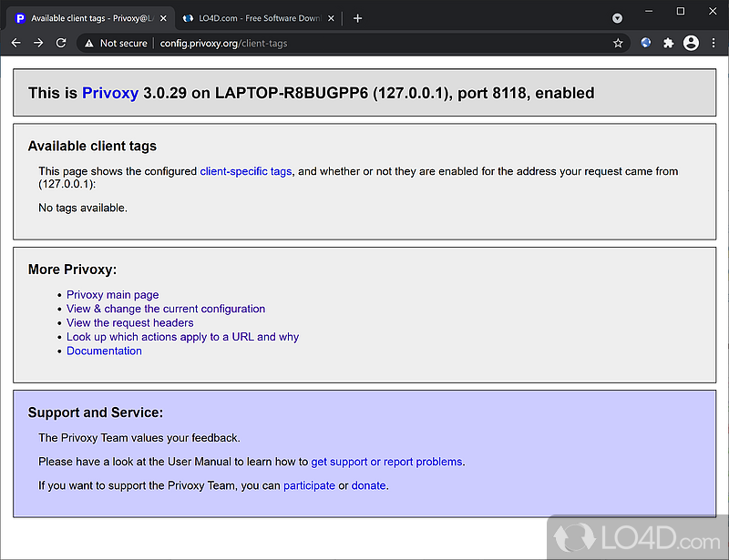Open the Chrome profile avatar
729x560 pixels.
coord(690,43)
